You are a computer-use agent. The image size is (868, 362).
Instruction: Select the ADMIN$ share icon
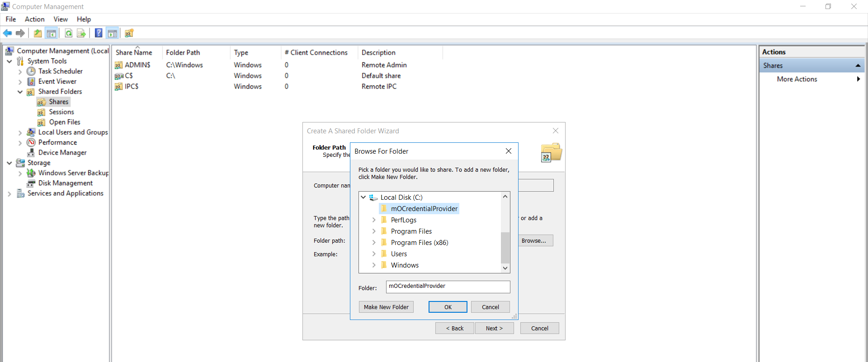(x=119, y=65)
